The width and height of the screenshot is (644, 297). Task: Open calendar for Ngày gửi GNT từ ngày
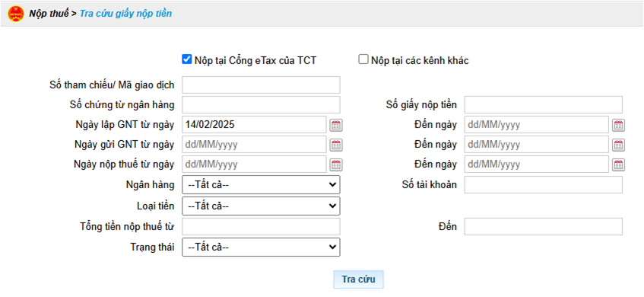point(336,145)
